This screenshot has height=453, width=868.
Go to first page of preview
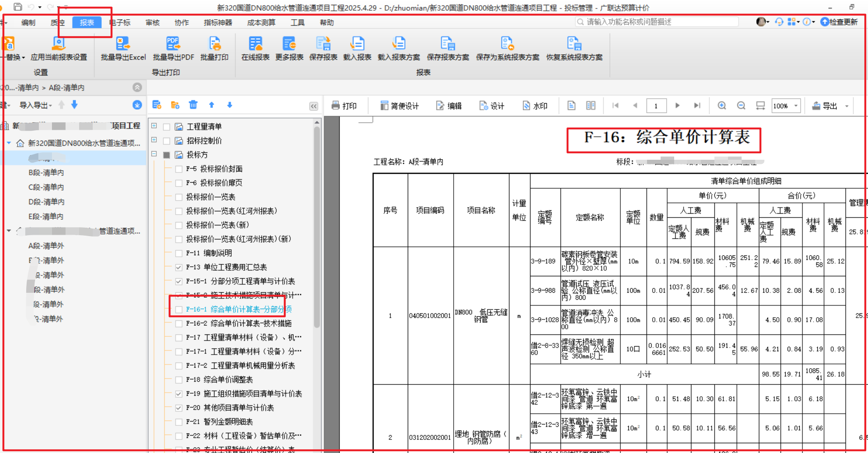pyautogui.click(x=615, y=106)
